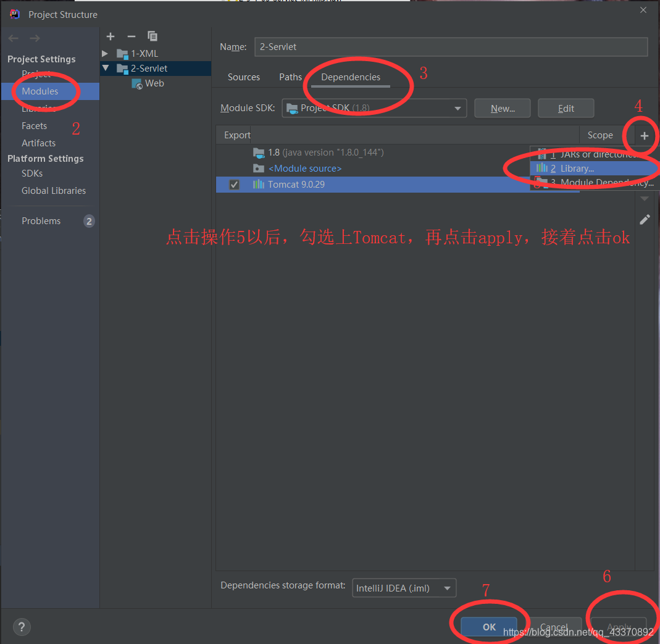Click the module Name input field

(451, 47)
